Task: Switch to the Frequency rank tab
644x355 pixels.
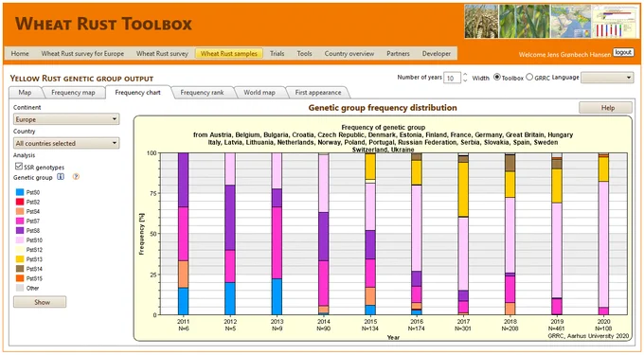Action: (x=202, y=93)
